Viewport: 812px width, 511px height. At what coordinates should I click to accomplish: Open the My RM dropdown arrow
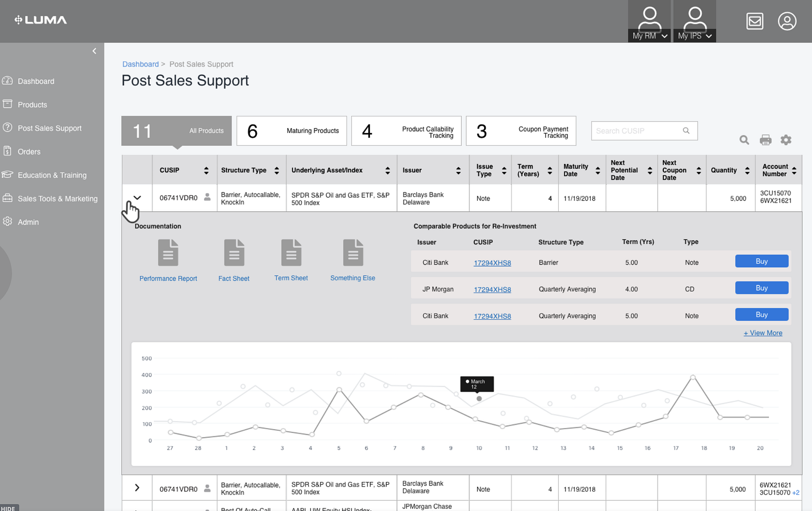pos(664,36)
